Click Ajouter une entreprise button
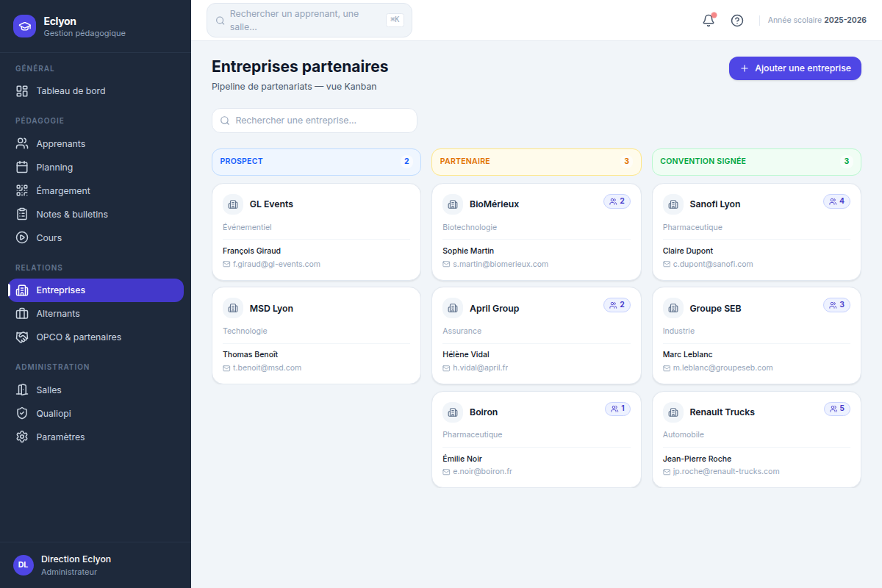The height and width of the screenshot is (588, 882). (795, 68)
